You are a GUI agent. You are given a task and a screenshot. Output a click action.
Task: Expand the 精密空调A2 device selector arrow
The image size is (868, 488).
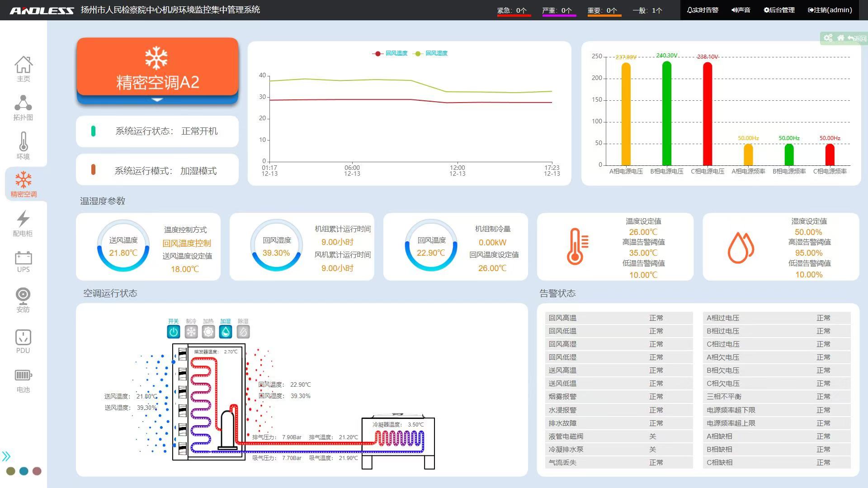pos(157,99)
